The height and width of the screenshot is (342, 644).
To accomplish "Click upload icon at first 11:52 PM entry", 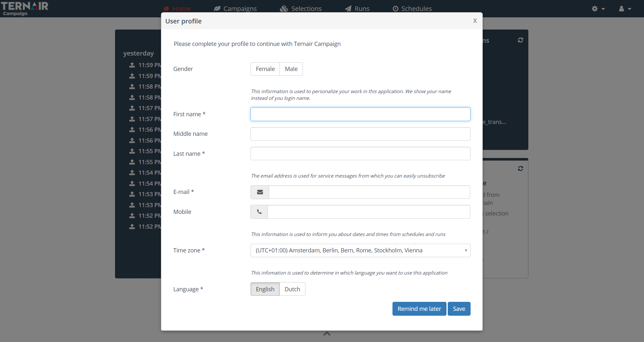I will point(132,215).
